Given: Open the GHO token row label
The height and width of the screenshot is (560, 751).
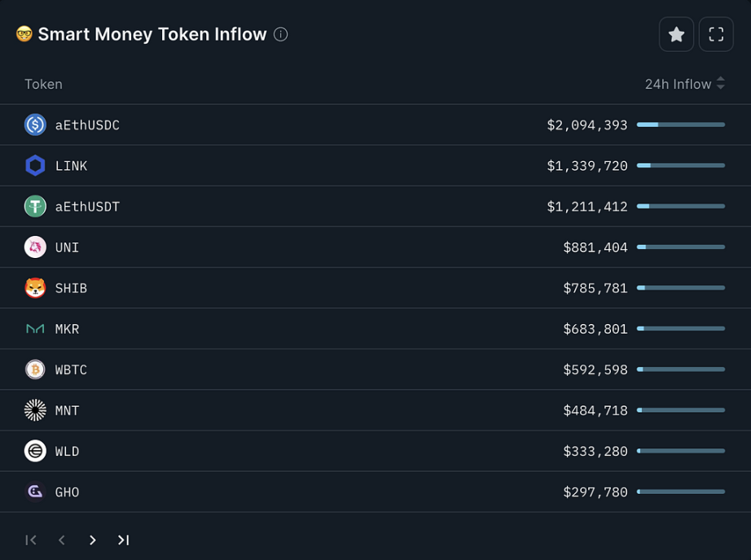Looking at the screenshot, I should click(x=67, y=492).
